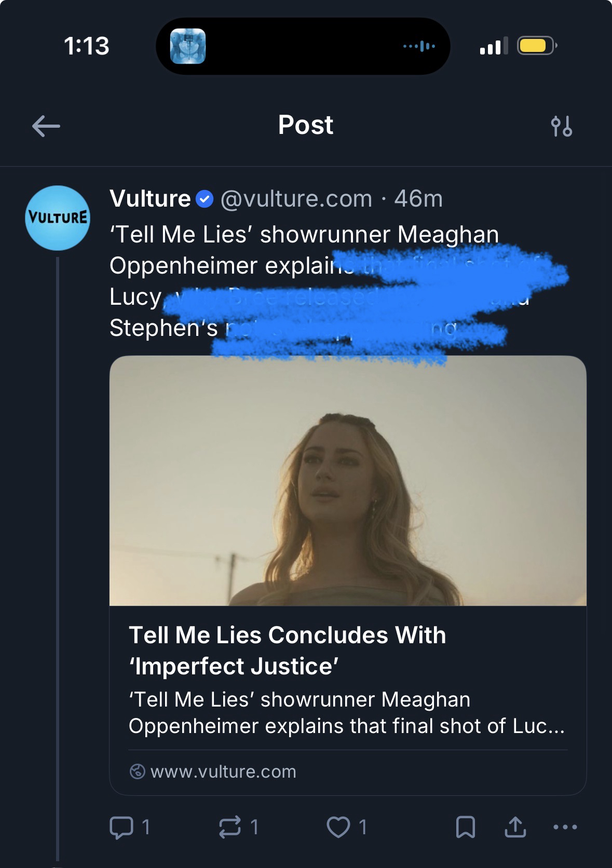The image size is (612, 868).
Task: Tap the blue verified badge
Action: [205, 199]
